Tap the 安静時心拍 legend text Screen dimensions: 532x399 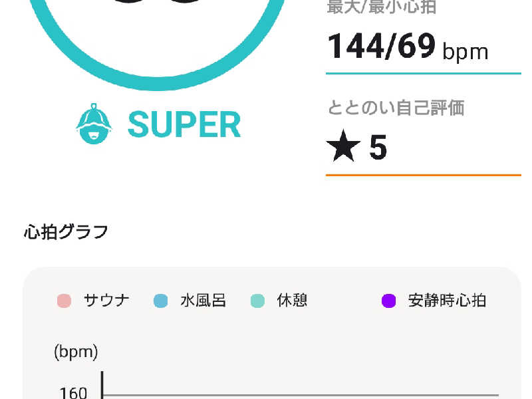447,301
